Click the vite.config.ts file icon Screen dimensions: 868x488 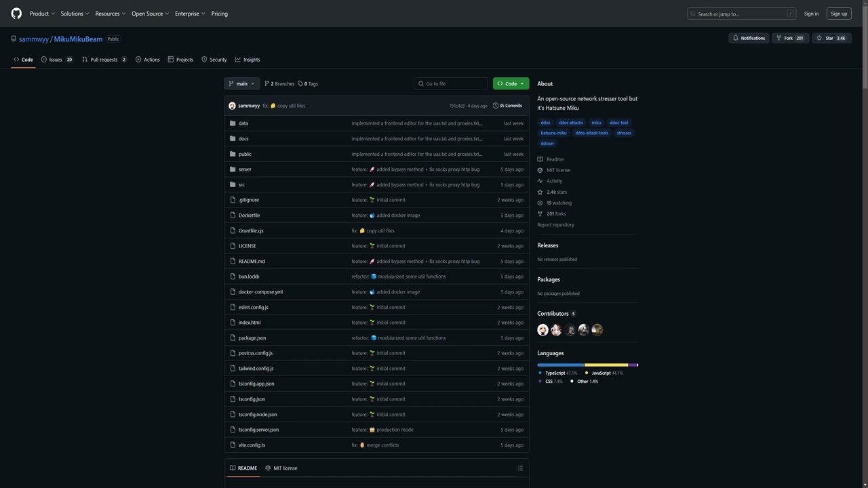[233, 445]
